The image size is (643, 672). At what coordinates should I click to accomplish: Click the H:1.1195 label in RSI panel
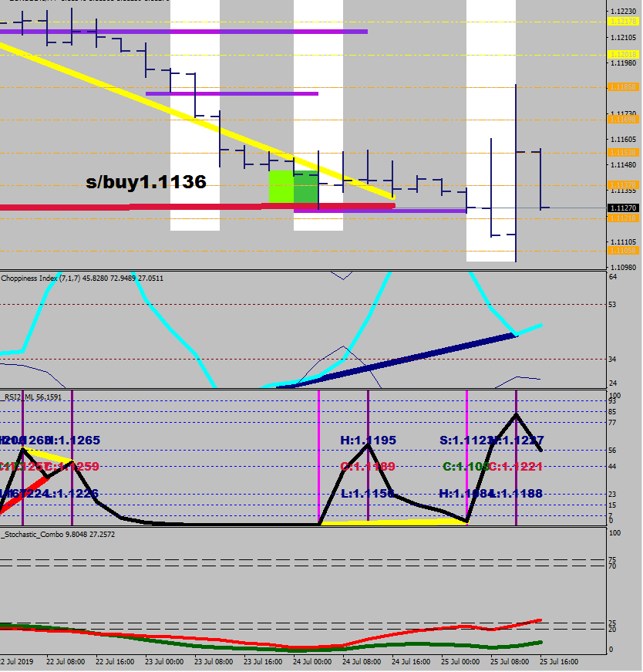tap(368, 441)
